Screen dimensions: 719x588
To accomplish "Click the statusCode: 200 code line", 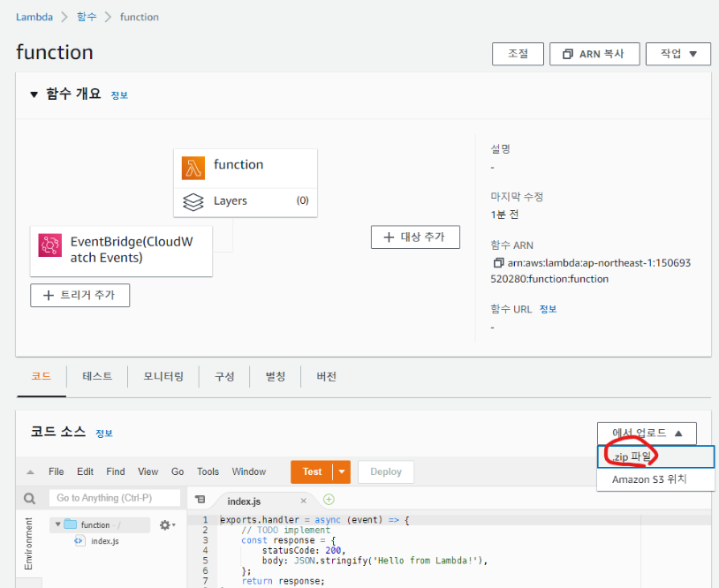I will click(x=304, y=550).
